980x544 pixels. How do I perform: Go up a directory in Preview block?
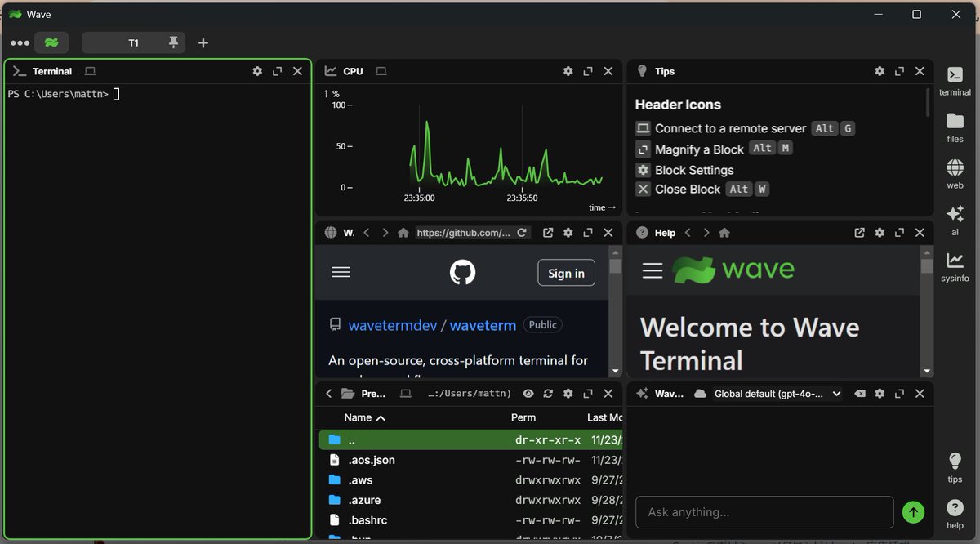(329, 394)
